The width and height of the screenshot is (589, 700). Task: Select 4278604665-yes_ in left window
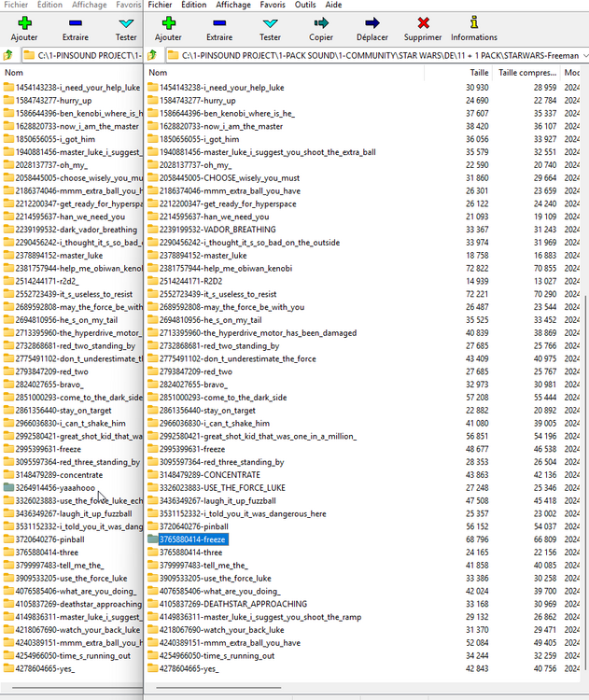point(45,668)
